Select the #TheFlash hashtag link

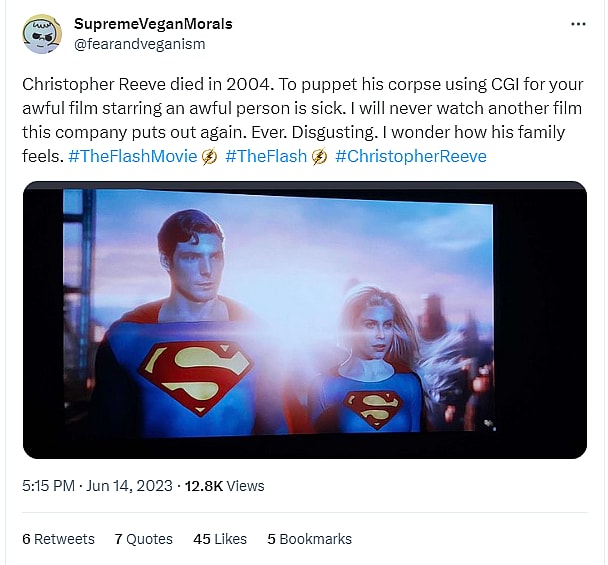pyautogui.click(x=266, y=157)
